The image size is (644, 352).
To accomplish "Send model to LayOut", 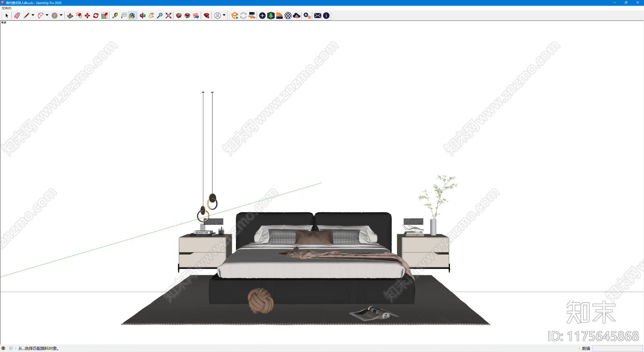I will pyautogui.click(x=196, y=16).
